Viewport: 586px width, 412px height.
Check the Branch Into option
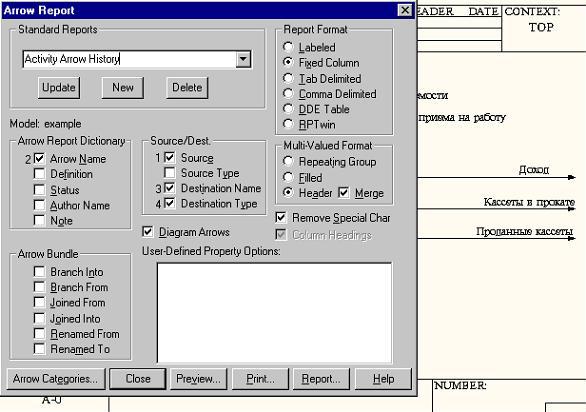(39, 272)
